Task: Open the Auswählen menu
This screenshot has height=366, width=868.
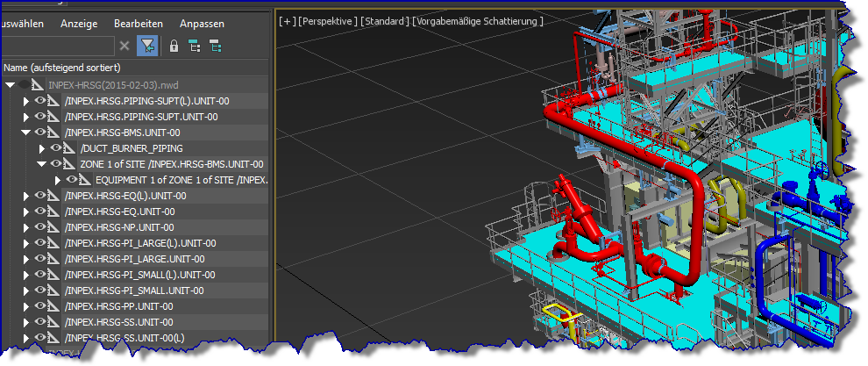Action: tap(22, 24)
